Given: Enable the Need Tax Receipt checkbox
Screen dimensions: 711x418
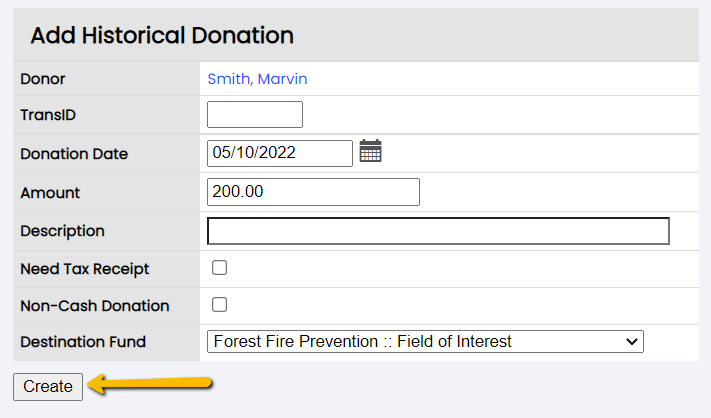Looking at the screenshot, I should point(219,267).
